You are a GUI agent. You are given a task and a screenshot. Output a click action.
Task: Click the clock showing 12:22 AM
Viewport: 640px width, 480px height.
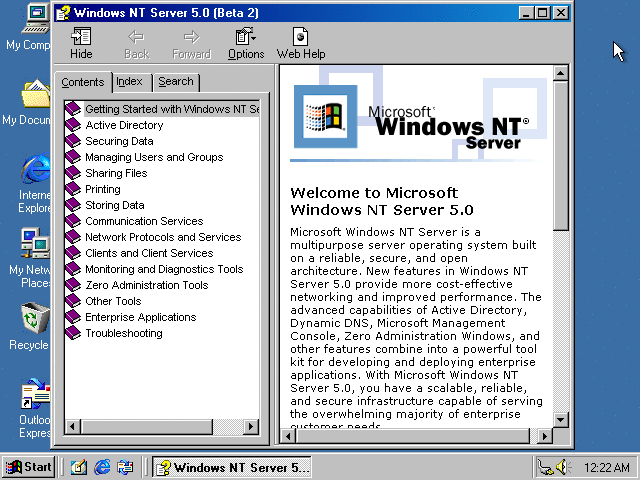click(606, 467)
